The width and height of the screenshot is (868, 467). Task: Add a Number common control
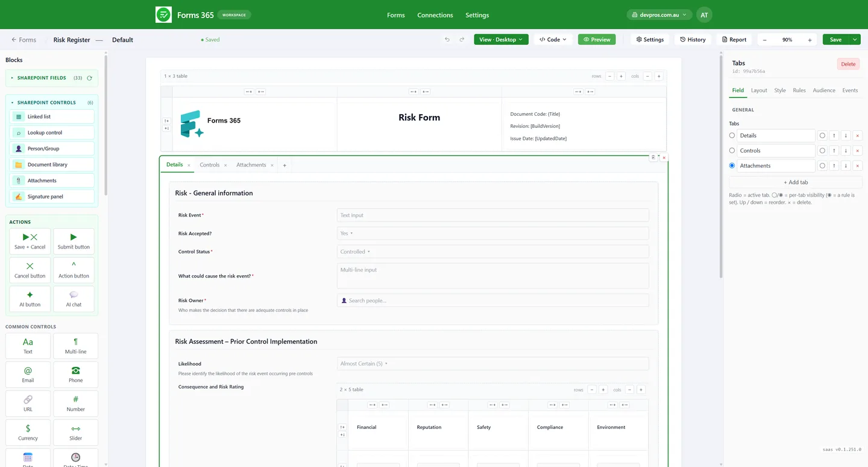click(75, 404)
